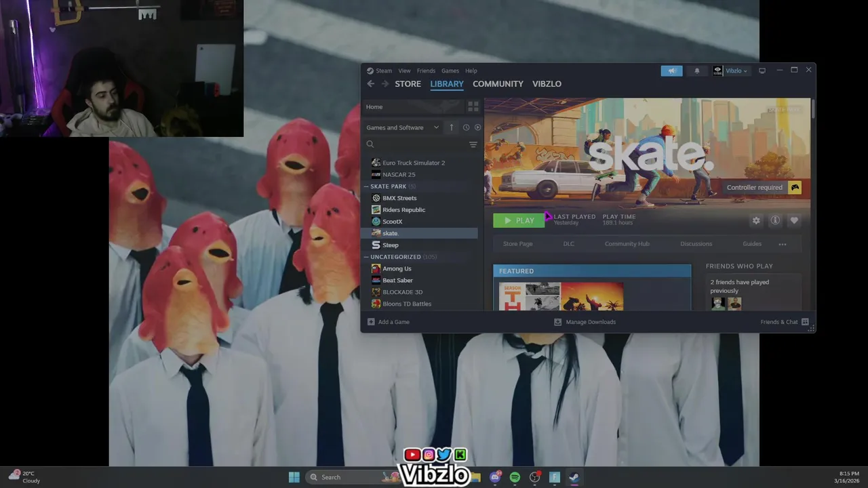Go forward with the right arrow

click(x=384, y=84)
